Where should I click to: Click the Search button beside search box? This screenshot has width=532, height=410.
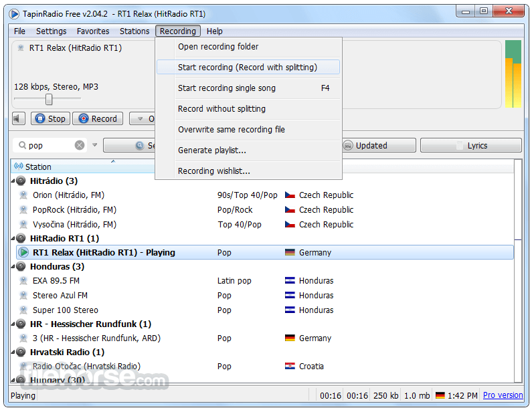129,146
